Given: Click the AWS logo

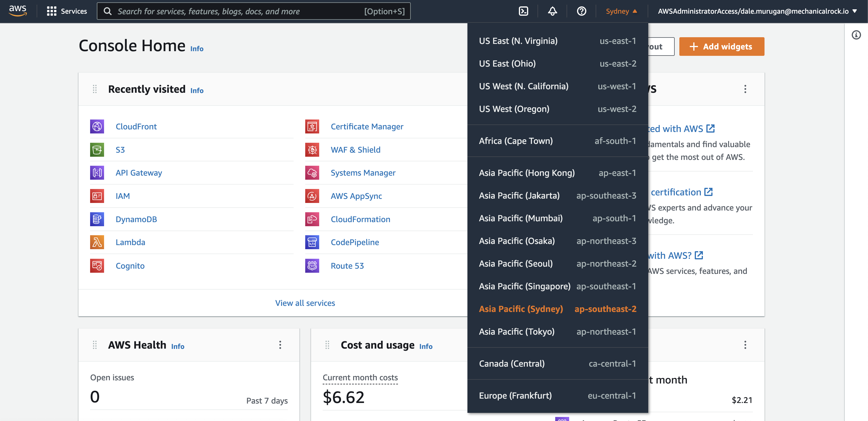Looking at the screenshot, I should [17, 11].
